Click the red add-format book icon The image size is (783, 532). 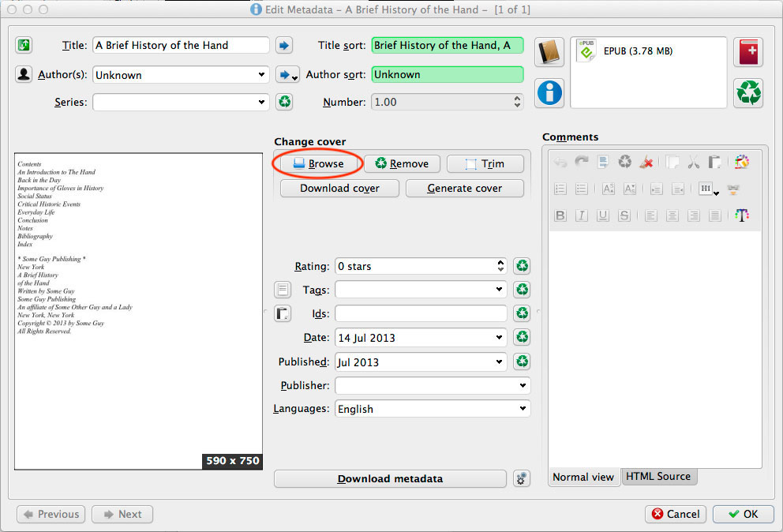(747, 52)
